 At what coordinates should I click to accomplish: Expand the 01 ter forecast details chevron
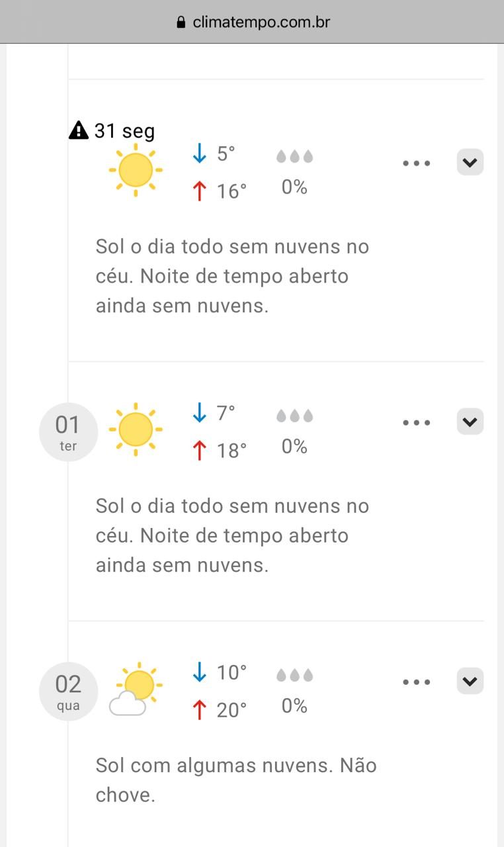(x=470, y=422)
